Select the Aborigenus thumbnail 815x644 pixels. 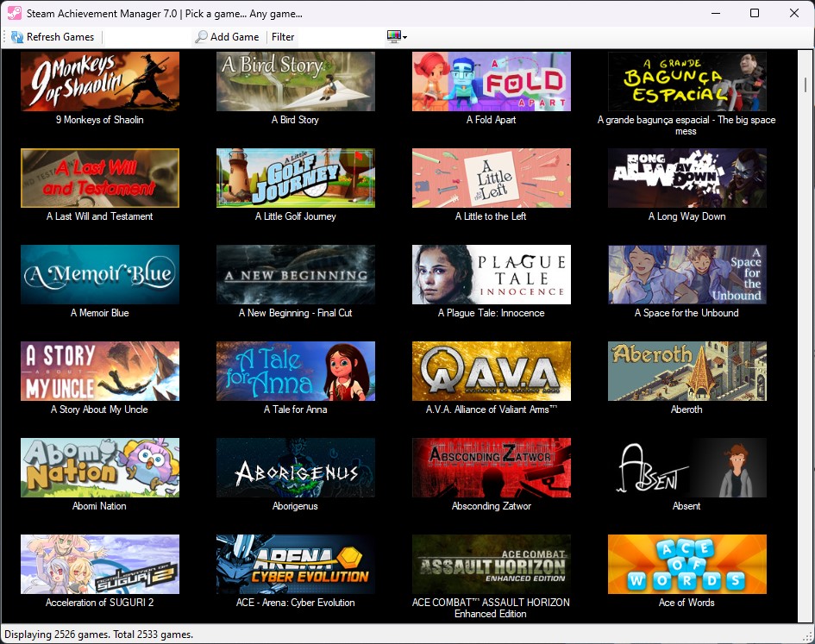tap(295, 468)
